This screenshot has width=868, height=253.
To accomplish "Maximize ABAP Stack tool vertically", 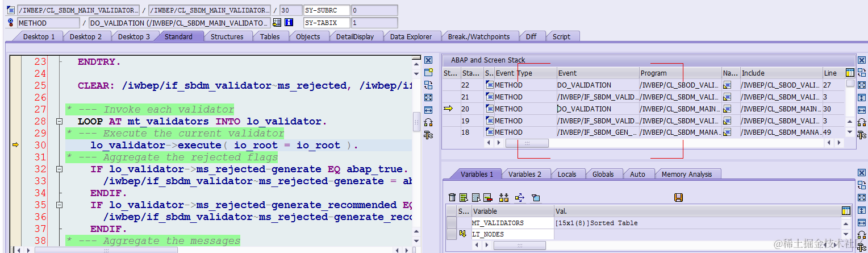I will click(862, 98).
